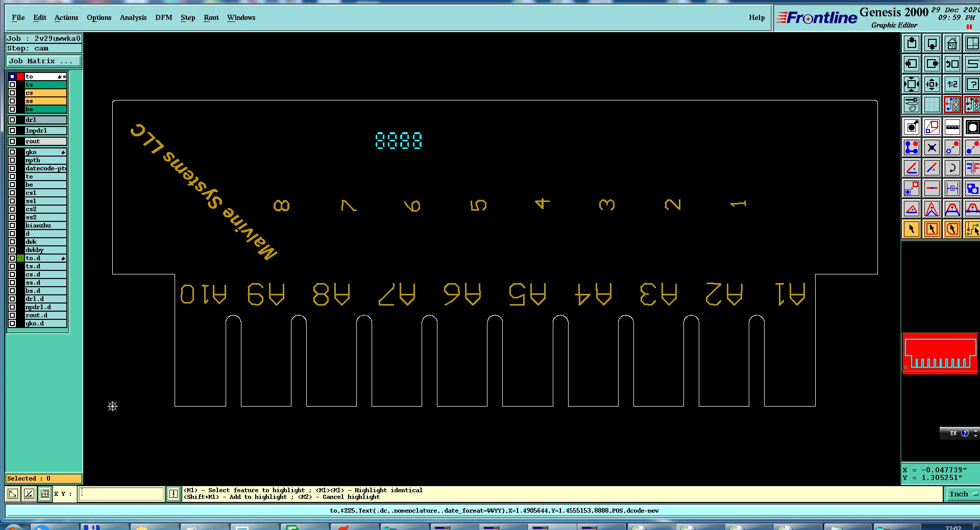Open the Analysis menu

pos(133,17)
